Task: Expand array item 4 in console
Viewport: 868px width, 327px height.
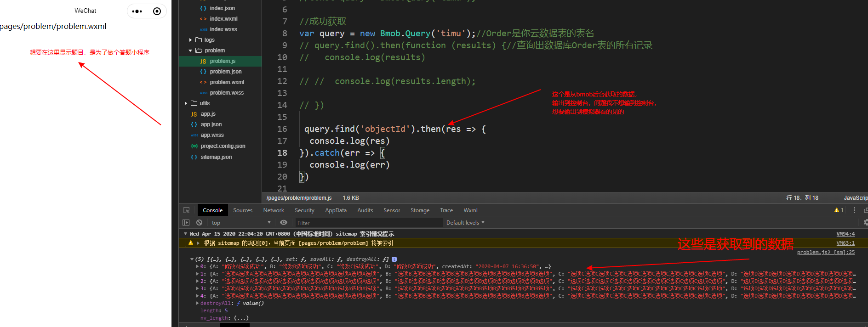Action: pyautogui.click(x=198, y=296)
